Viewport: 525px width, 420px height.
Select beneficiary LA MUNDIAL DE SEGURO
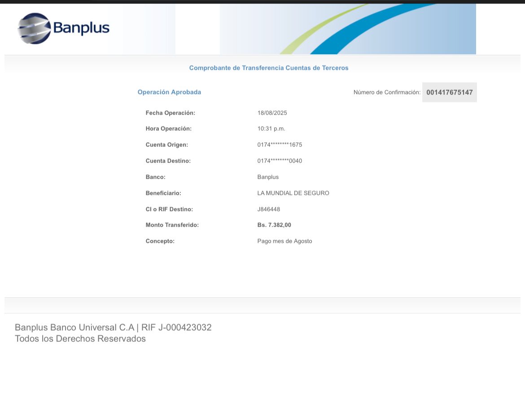(293, 193)
